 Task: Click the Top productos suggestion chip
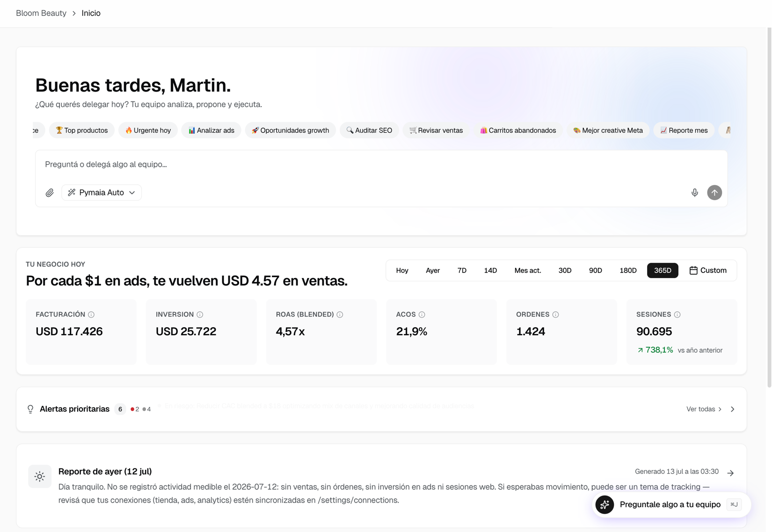82,130
